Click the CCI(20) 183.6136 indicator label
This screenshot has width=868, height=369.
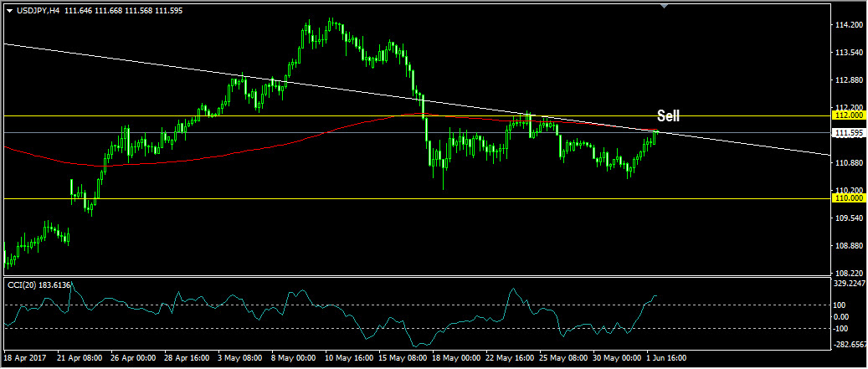pos(39,284)
